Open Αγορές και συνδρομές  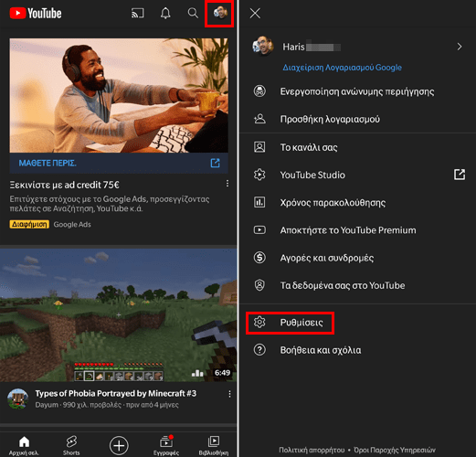[327, 258]
